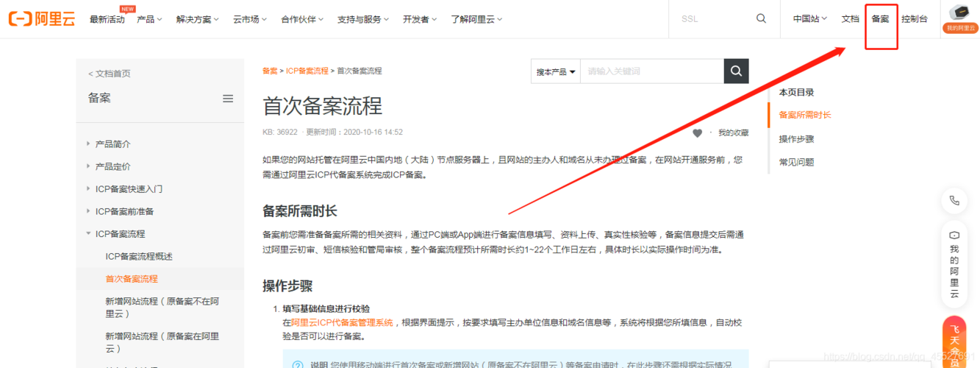The image size is (980, 368).
Task: Open 新增网站流程（原备案在阿里云）
Action: pyautogui.click(x=162, y=342)
